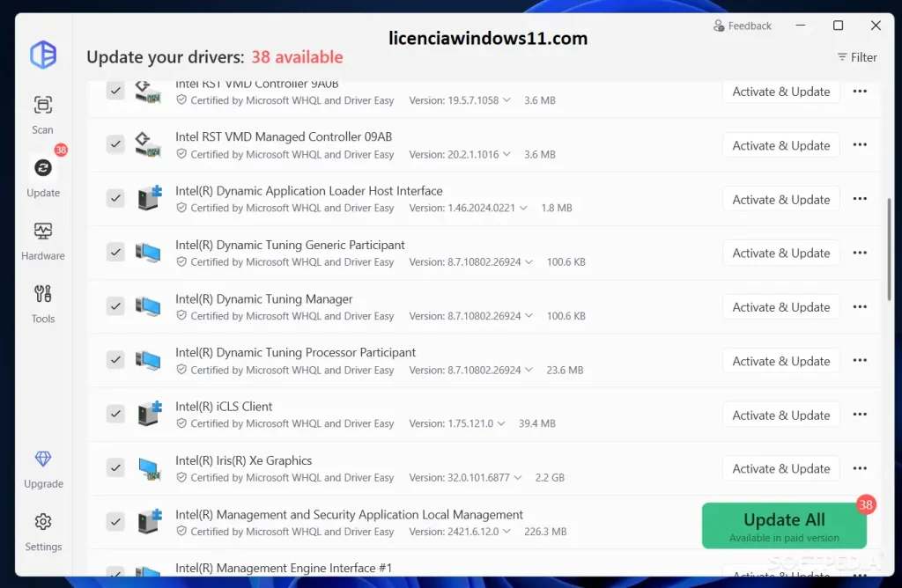Uncheck Intel(R) Iris(R) Xe Graphics checkbox
The height and width of the screenshot is (588, 902).
(115, 467)
